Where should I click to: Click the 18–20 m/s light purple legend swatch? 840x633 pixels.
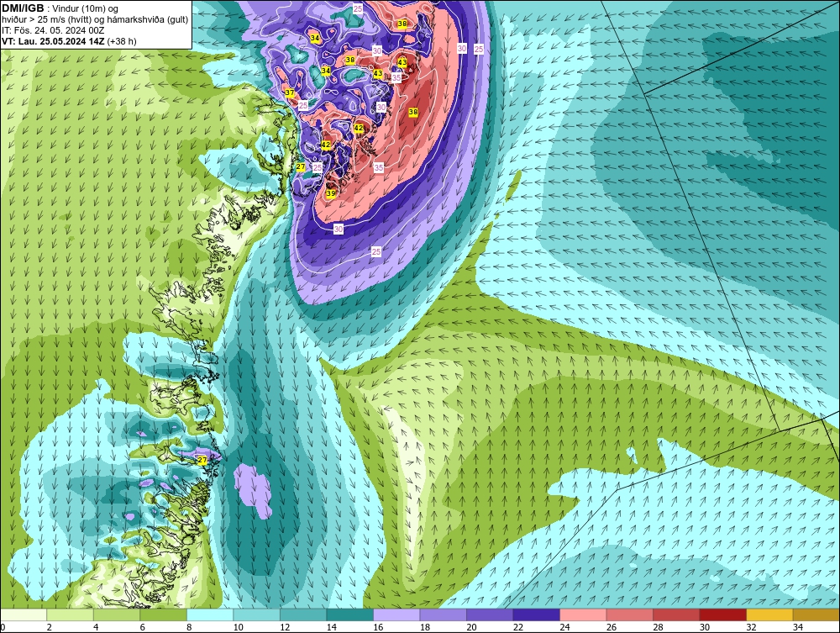click(443, 615)
